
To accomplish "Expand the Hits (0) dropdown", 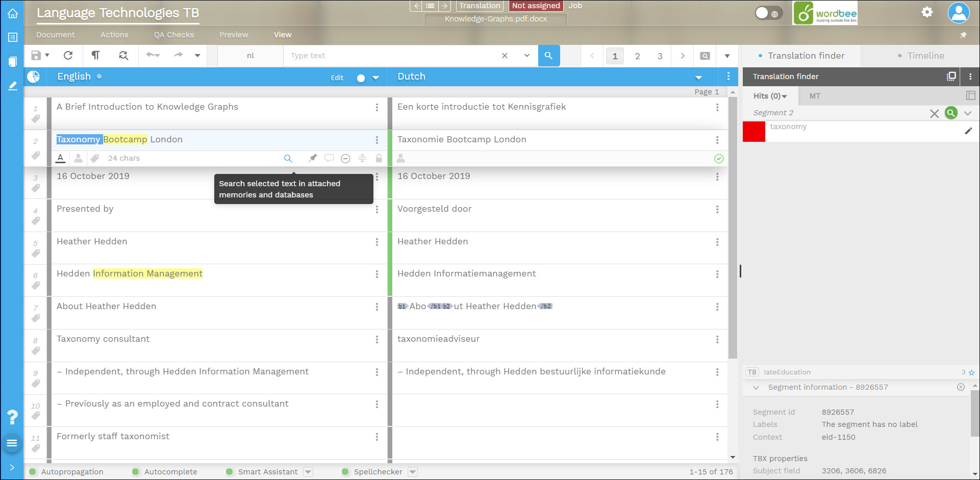I will pyautogui.click(x=770, y=96).
